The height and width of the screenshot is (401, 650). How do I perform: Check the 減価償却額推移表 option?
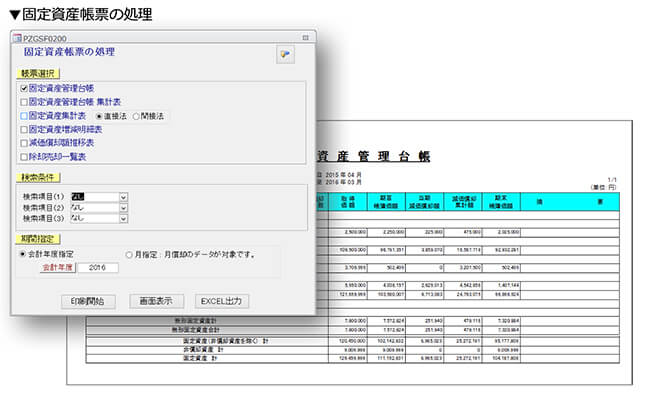pyautogui.click(x=24, y=143)
